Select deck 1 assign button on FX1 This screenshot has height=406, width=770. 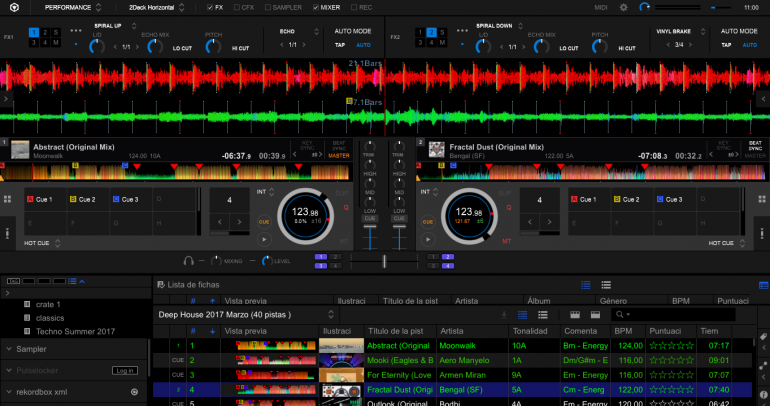tap(33, 32)
